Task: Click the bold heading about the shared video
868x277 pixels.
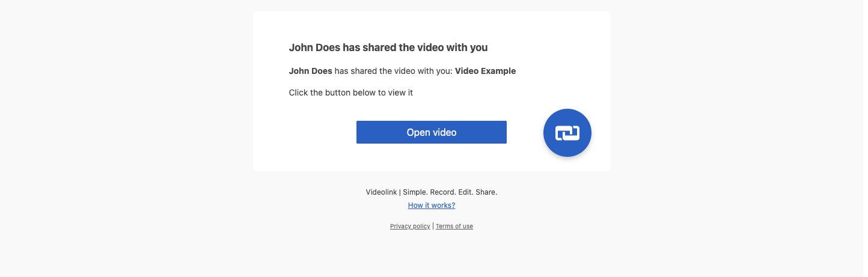Action: (x=388, y=47)
